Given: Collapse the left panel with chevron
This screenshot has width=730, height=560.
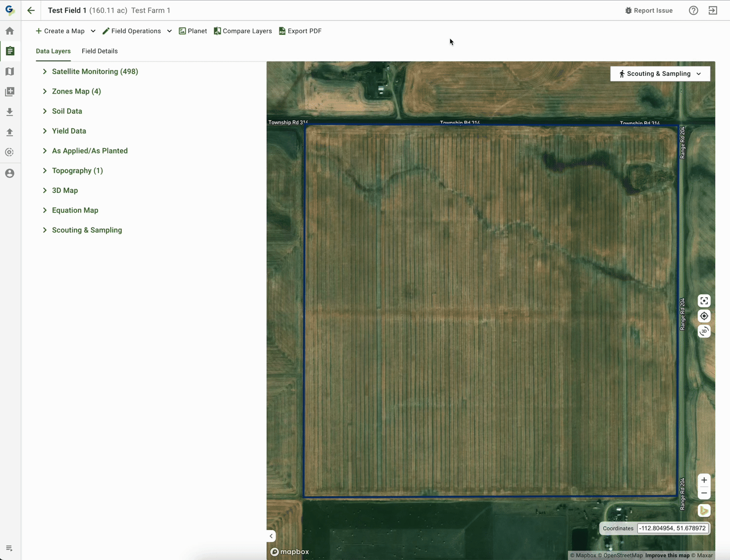Looking at the screenshot, I should [x=271, y=536].
